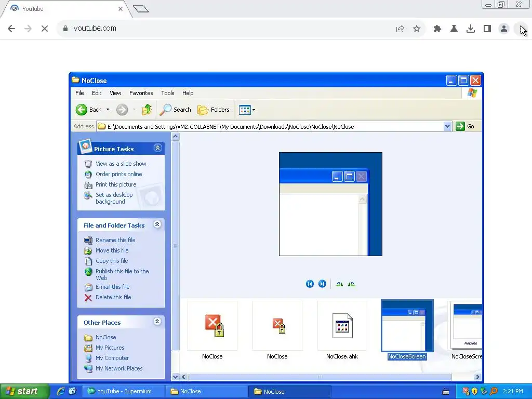Click right arrow of filmstrip scrollbar
The height and width of the screenshot is (399, 532).
pos(477,377)
